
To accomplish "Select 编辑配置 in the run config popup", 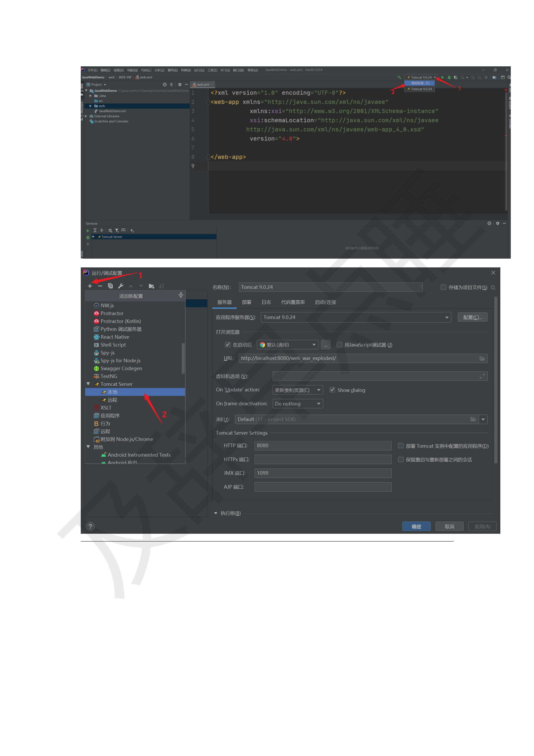I will (420, 83).
